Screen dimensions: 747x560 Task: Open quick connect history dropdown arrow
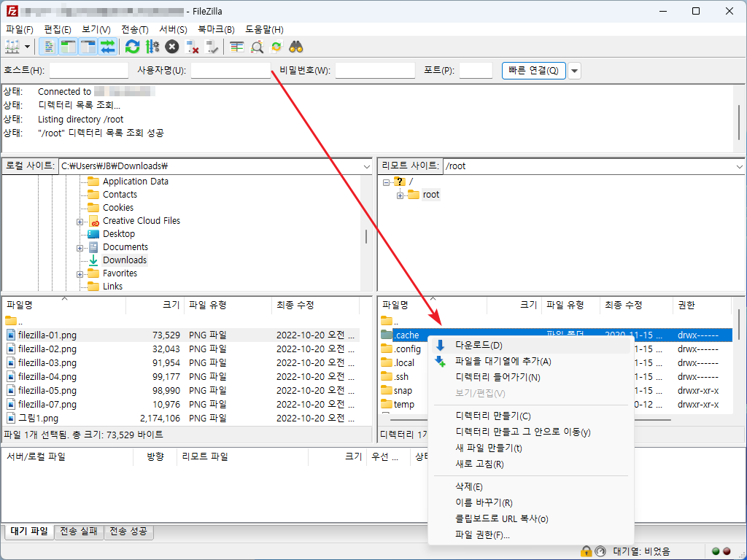tap(575, 71)
